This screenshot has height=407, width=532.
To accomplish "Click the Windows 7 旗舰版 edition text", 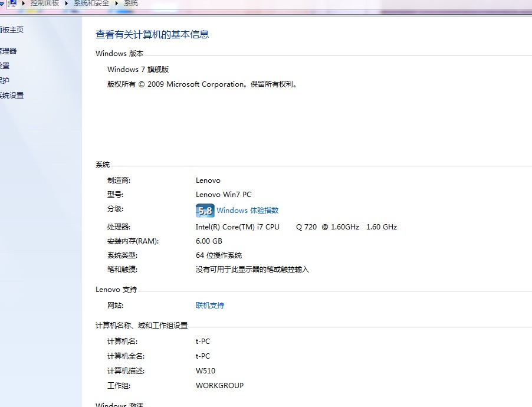I will [138, 70].
